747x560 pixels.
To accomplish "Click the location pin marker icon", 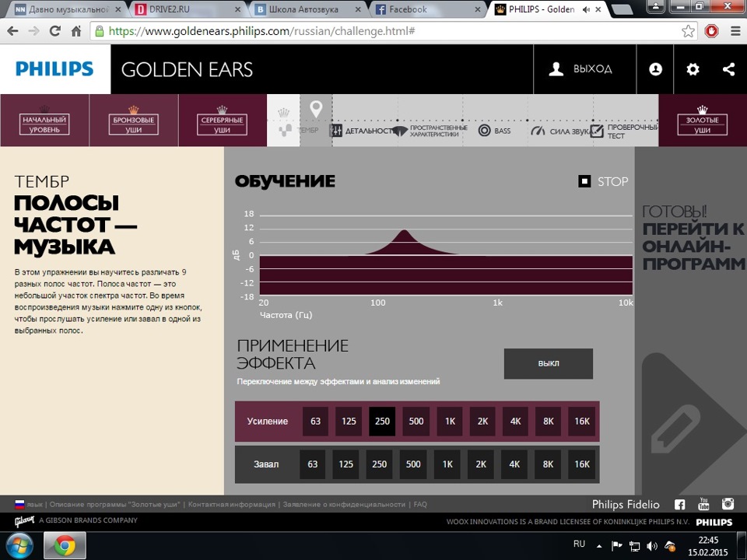I will tap(316, 109).
